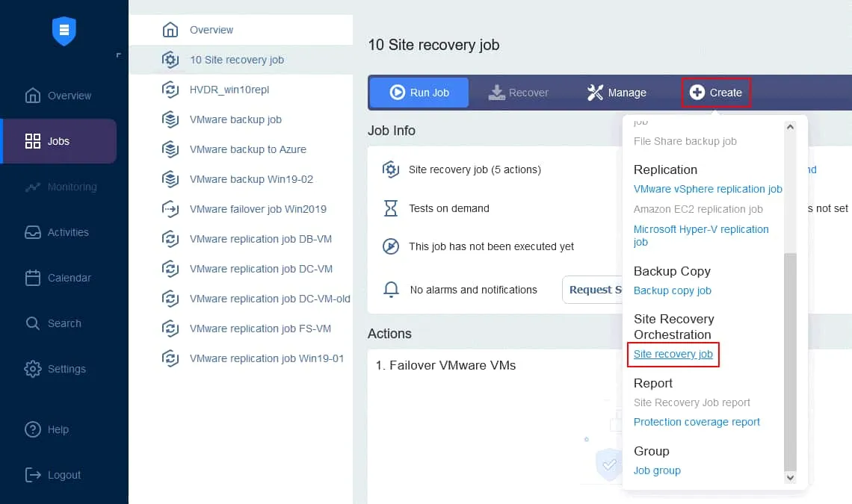
Task: Open the "Protection coverage report"
Action: click(x=697, y=421)
